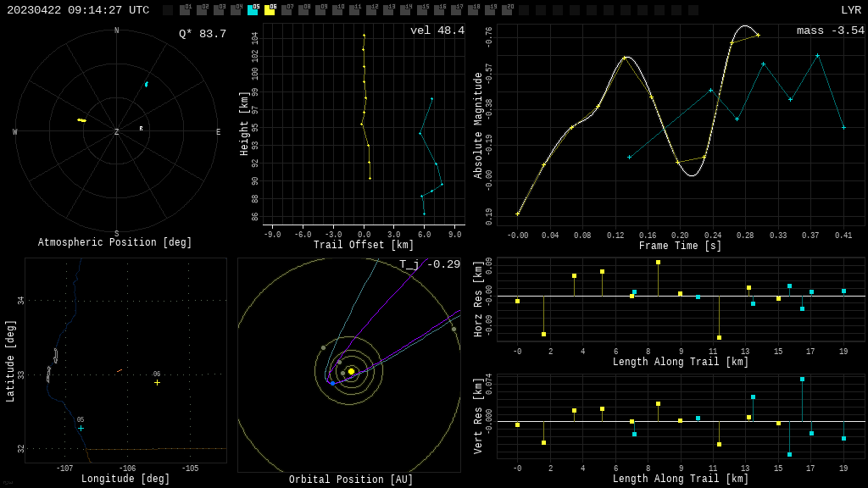Click the yellow station 06 indicator

270,10
